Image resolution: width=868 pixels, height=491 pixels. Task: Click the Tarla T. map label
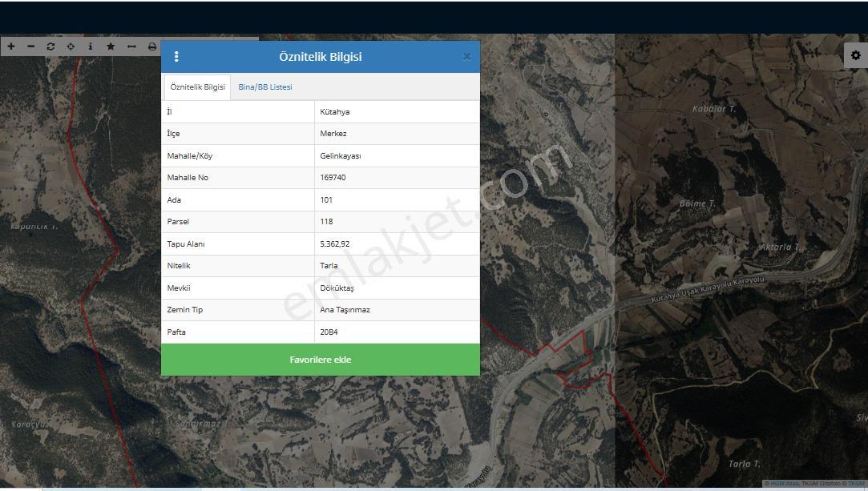click(x=744, y=463)
